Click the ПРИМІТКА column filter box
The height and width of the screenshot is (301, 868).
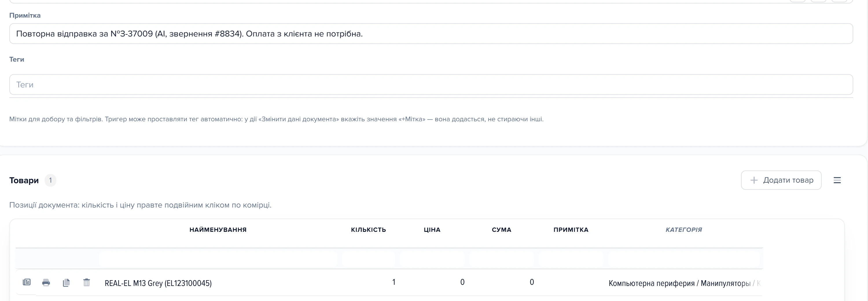coord(571,259)
